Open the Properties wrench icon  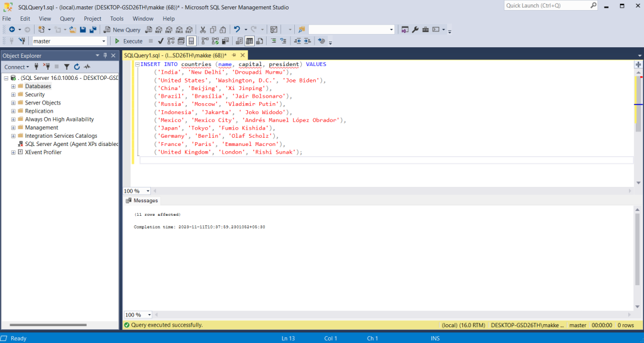(415, 30)
